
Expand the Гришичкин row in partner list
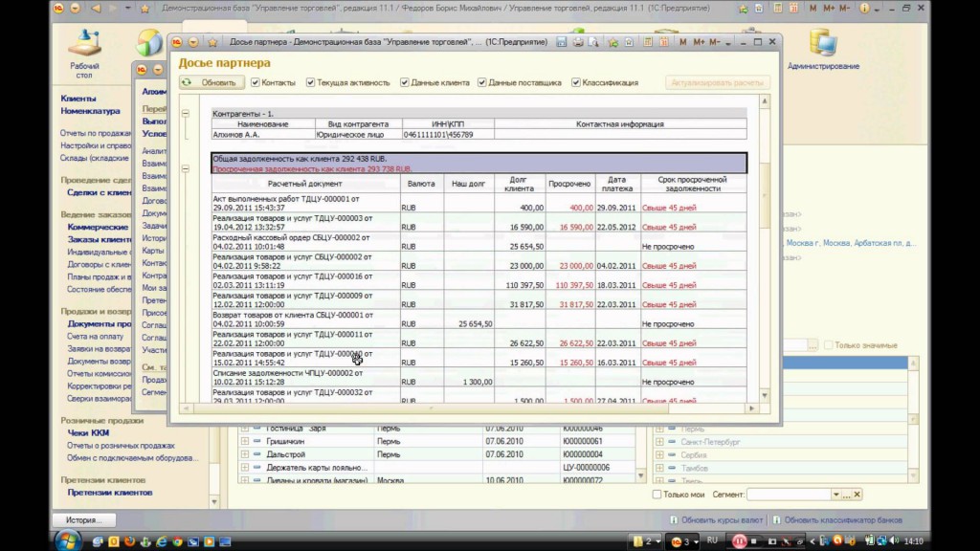point(244,441)
